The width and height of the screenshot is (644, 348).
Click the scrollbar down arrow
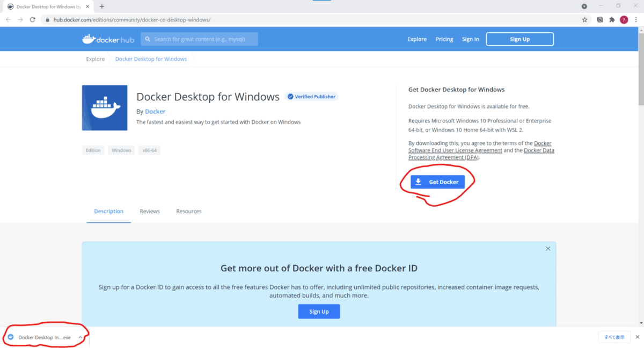pos(641,323)
